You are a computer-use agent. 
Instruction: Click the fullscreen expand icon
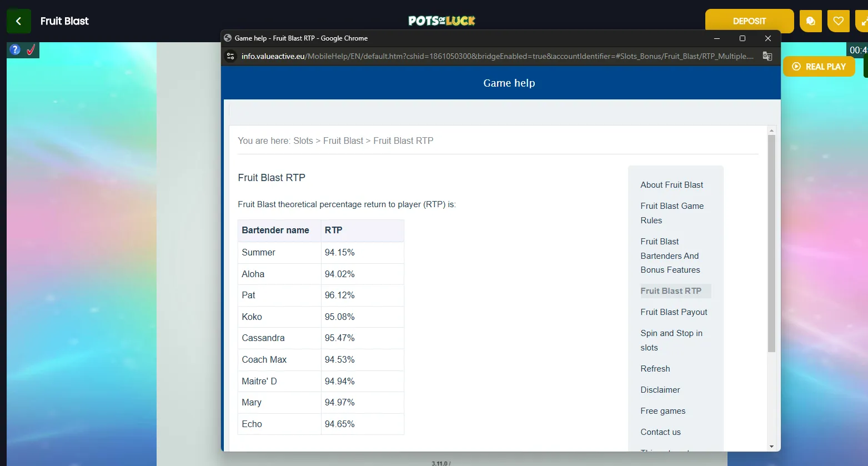[x=862, y=21]
